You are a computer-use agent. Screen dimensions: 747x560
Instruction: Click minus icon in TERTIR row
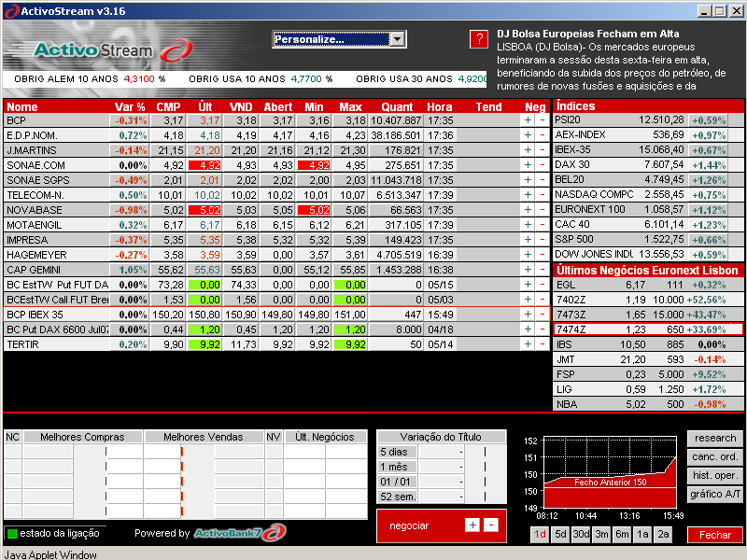click(543, 344)
